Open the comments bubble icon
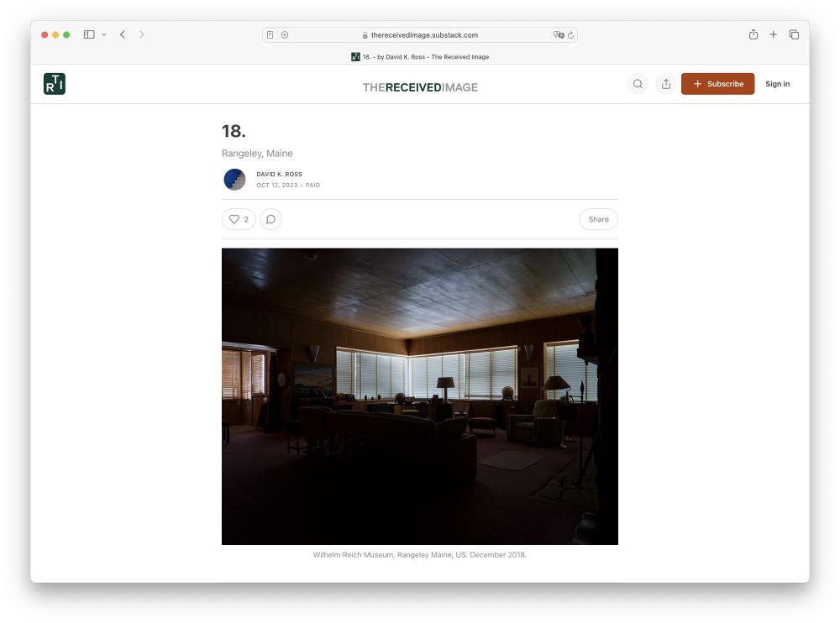The image size is (840, 623). pyautogui.click(x=270, y=219)
